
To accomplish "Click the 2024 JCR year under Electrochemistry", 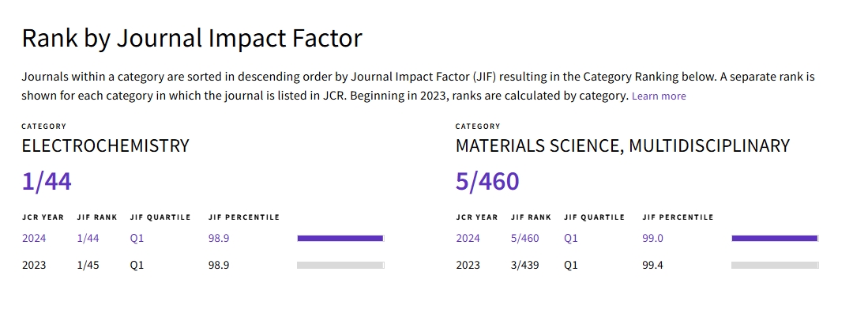I will pos(34,238).
